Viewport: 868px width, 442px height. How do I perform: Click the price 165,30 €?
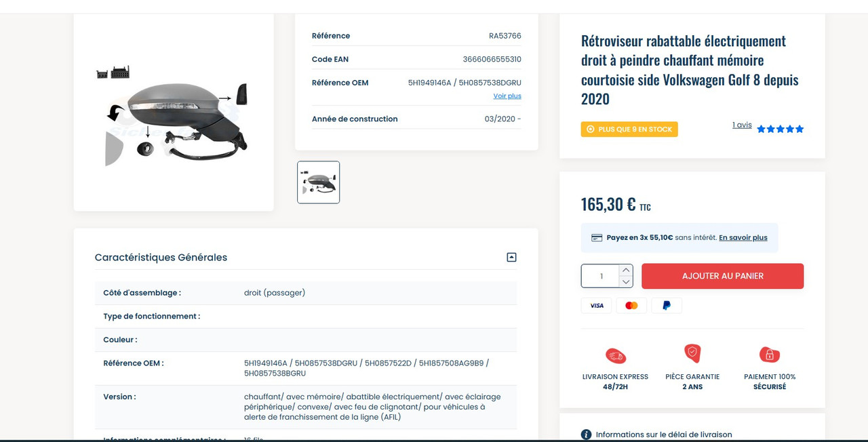pyautogui.click(x=608, y=204)
